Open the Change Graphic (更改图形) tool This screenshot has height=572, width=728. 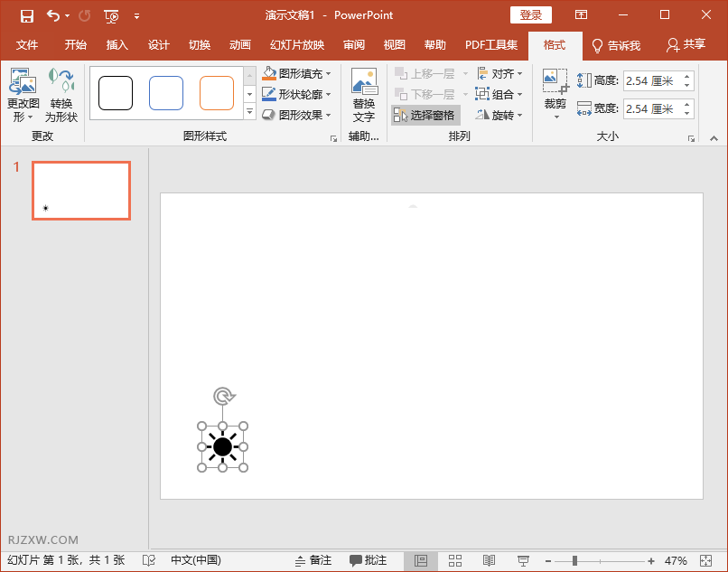(23, 95)
